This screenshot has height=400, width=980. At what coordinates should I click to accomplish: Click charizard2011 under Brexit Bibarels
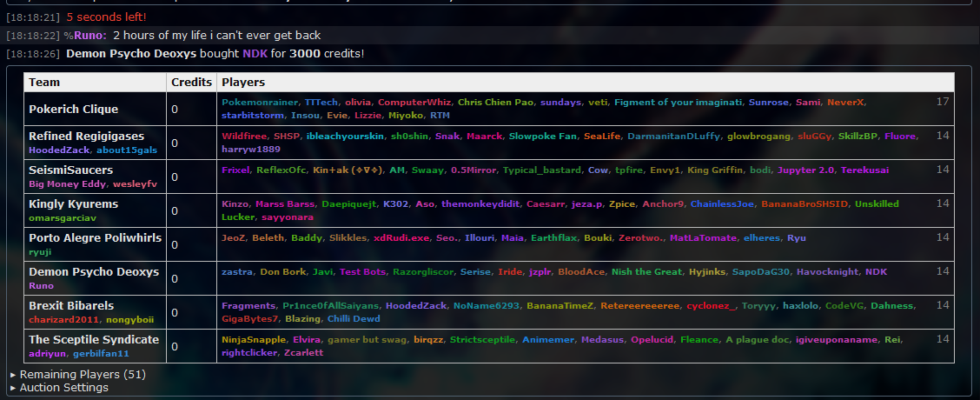pyautogui.click(x=63, y=320)
